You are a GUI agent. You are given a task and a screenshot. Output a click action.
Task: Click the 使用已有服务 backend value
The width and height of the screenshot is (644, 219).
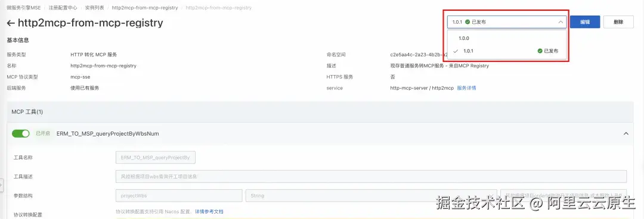pos(85,88)
